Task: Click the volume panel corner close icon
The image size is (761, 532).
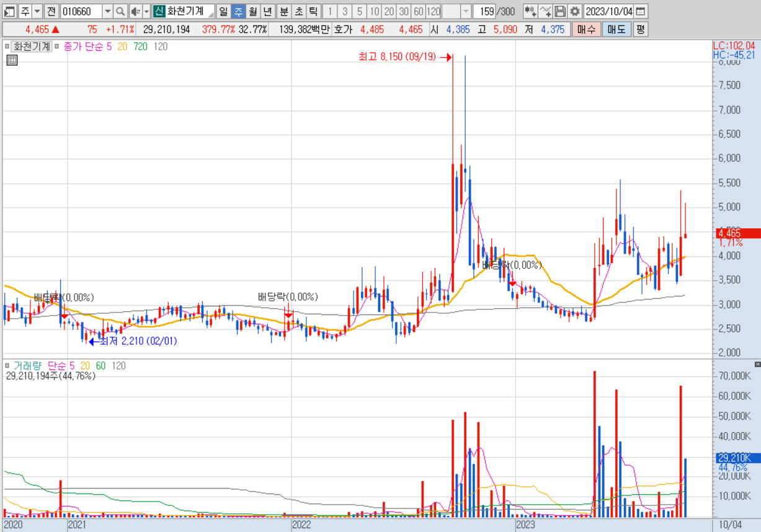Action: [x=757, y=364]
